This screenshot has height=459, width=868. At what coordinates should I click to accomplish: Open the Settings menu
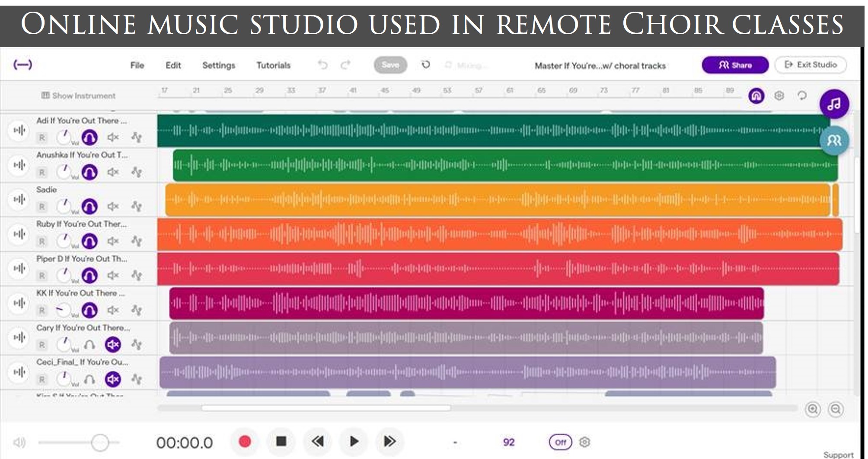[218, 65]
